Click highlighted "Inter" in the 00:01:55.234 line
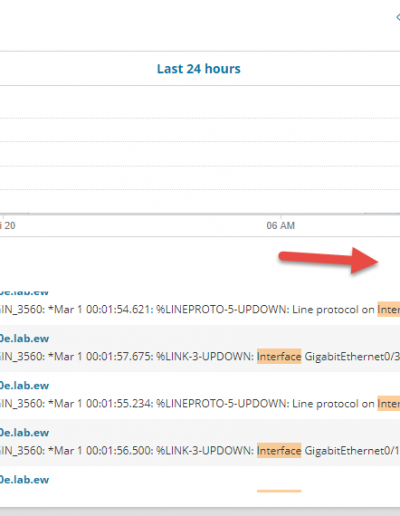The width and height of the screenshot is (400, 516). [389, 404]
